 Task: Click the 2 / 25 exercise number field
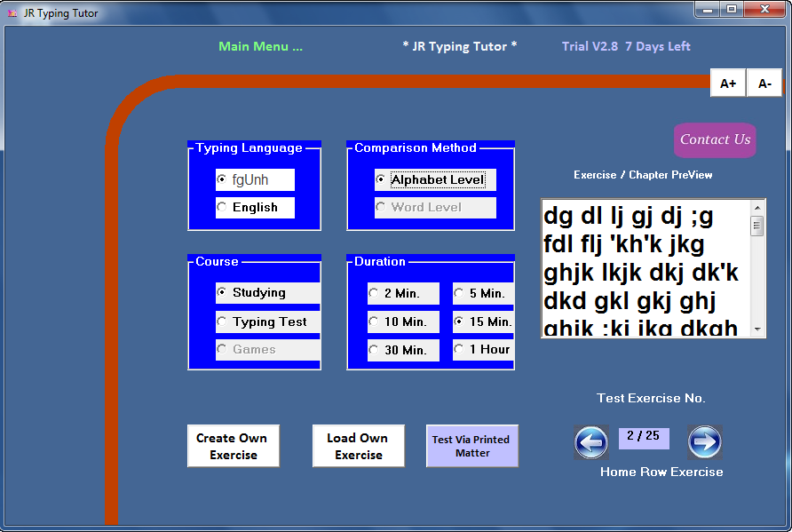[644, 438]
